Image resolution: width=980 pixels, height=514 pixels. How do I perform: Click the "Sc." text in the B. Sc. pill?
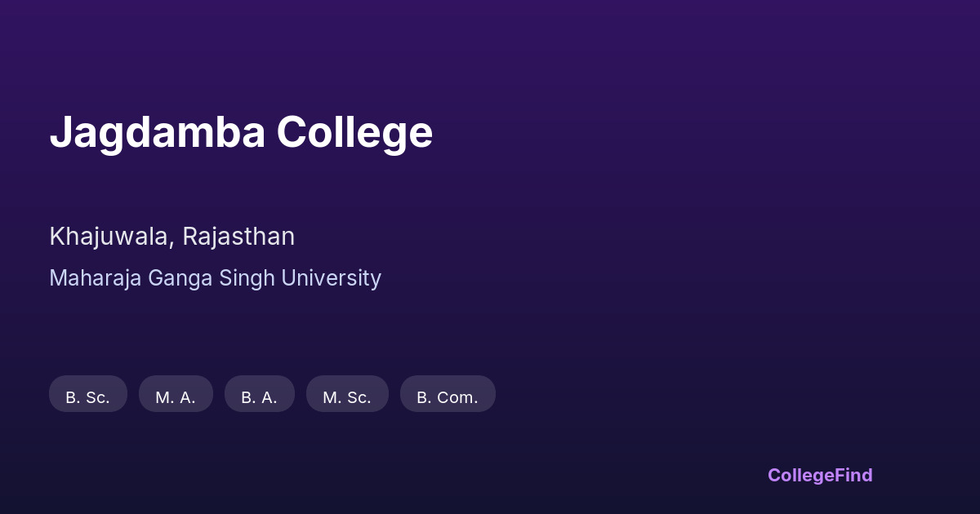pyautogui.click(x=96, y=397)
